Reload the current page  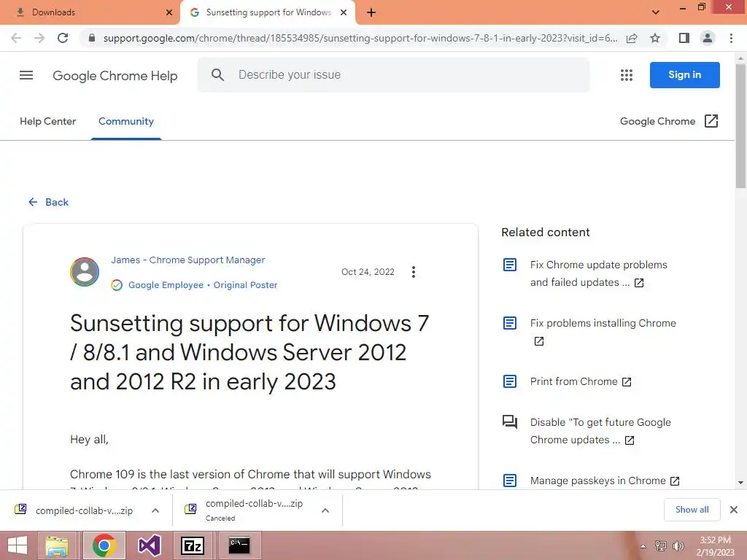pos(63,38)
